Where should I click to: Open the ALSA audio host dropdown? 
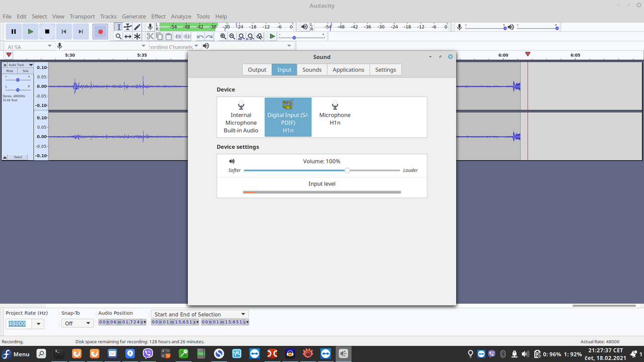pyautogui.click(x=29, y=46)
